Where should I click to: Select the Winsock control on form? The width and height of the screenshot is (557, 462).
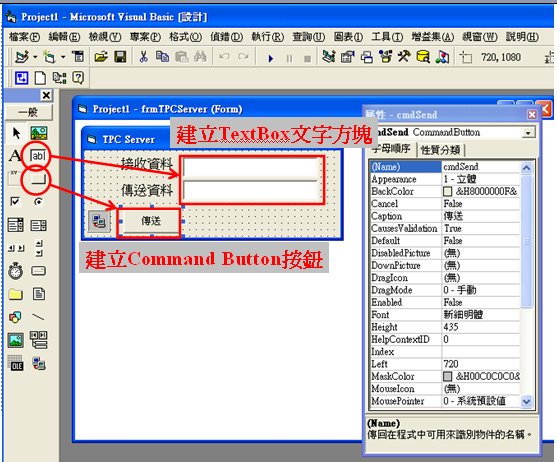click(99, 221)
